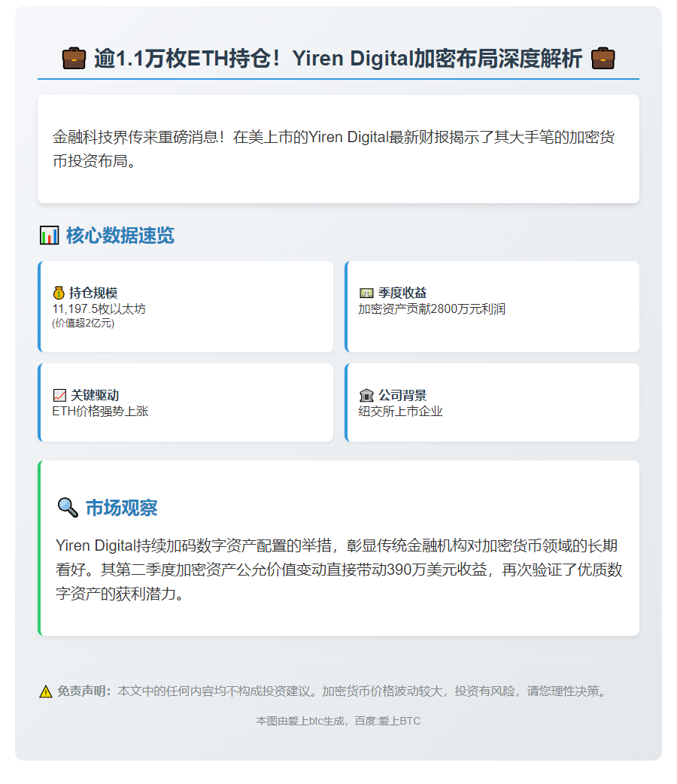
Task: Click the warning triangle icon beside 免责声明
Action: click(x=46, y=691)
